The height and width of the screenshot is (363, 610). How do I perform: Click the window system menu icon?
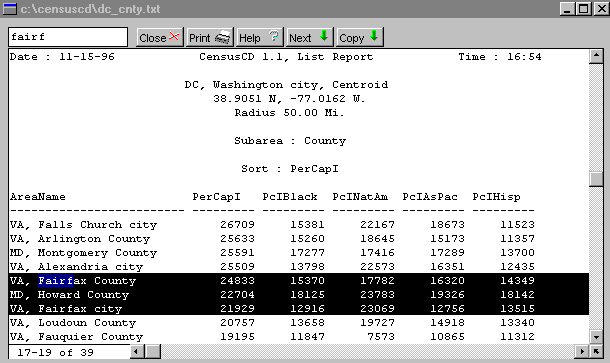[10, 9]
